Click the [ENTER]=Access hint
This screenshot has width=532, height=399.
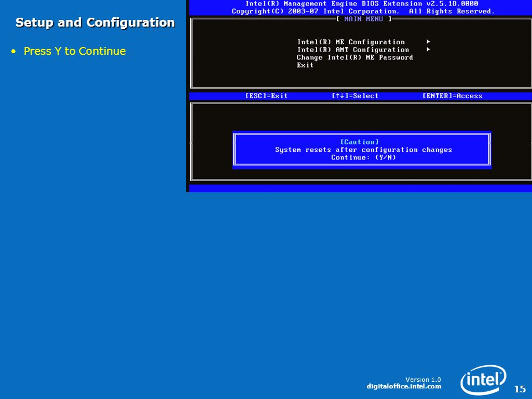(x=452, y=96)
